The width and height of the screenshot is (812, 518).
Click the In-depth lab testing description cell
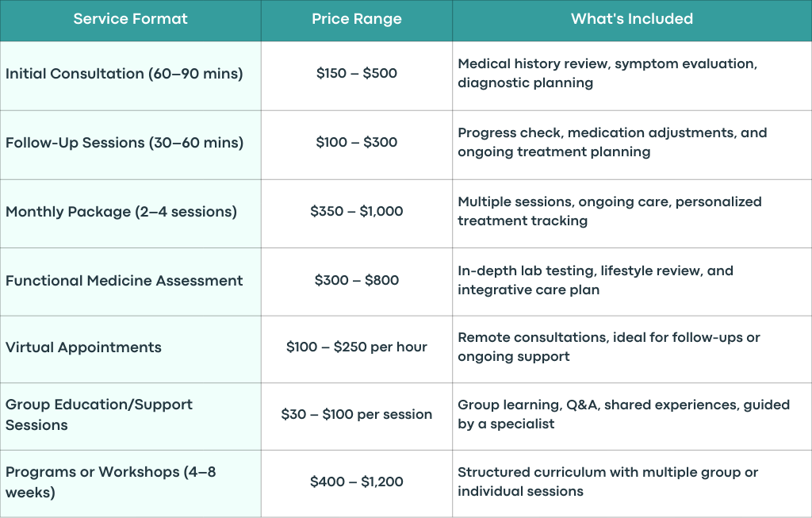pyautogui.click(x=632, y=282)
